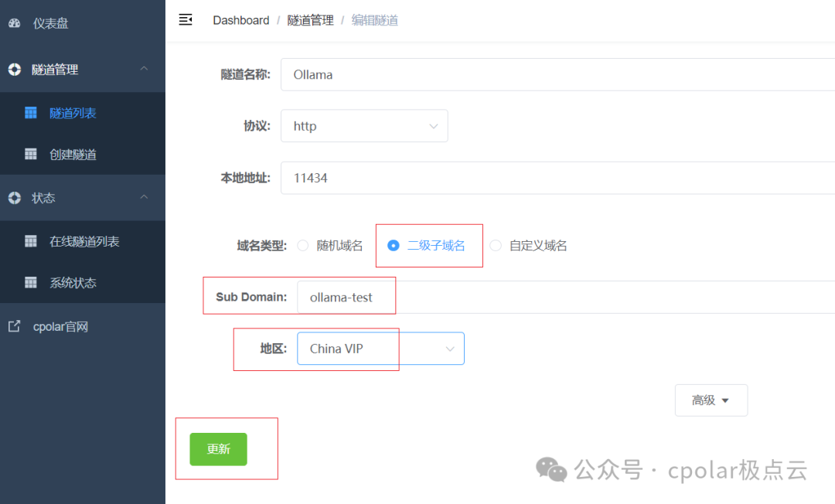Viewport: 835px width, 504px height.
Task: Click the 隧道名称 field containing Ollama
Action: point(557,74)
